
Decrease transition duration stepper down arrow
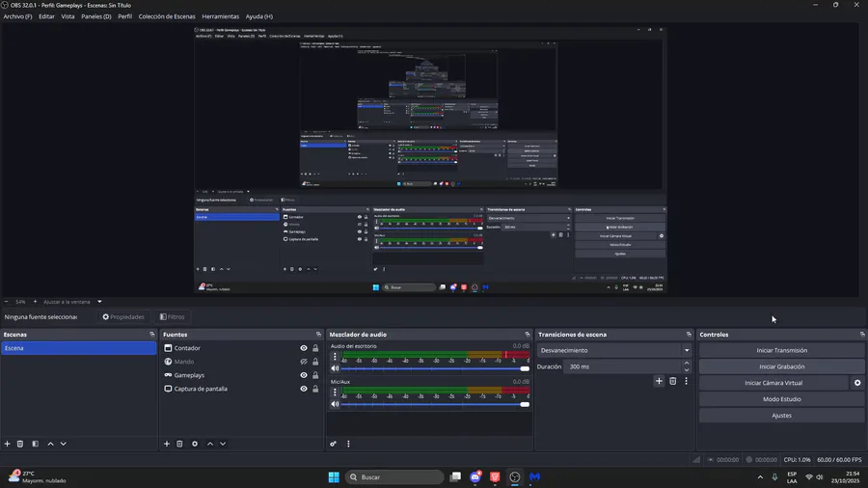687,370
